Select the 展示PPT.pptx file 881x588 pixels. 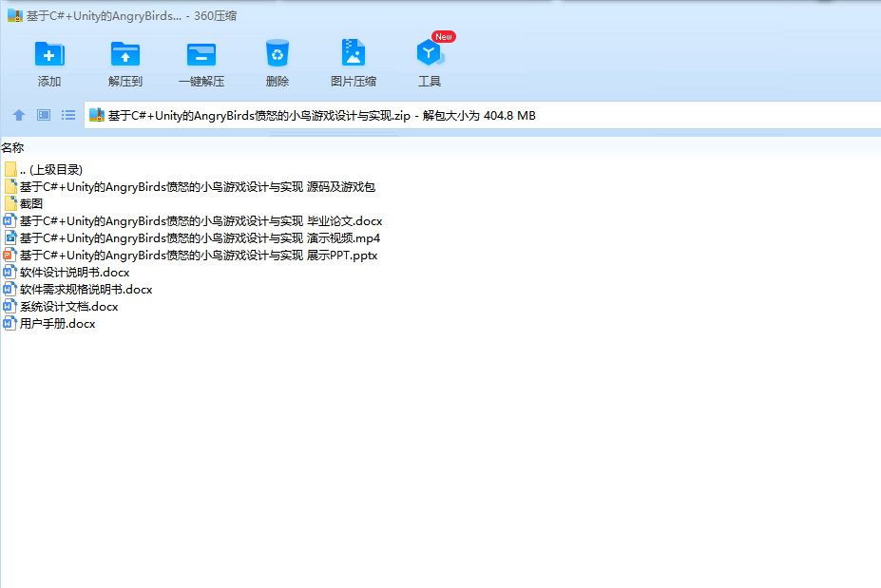191,255
